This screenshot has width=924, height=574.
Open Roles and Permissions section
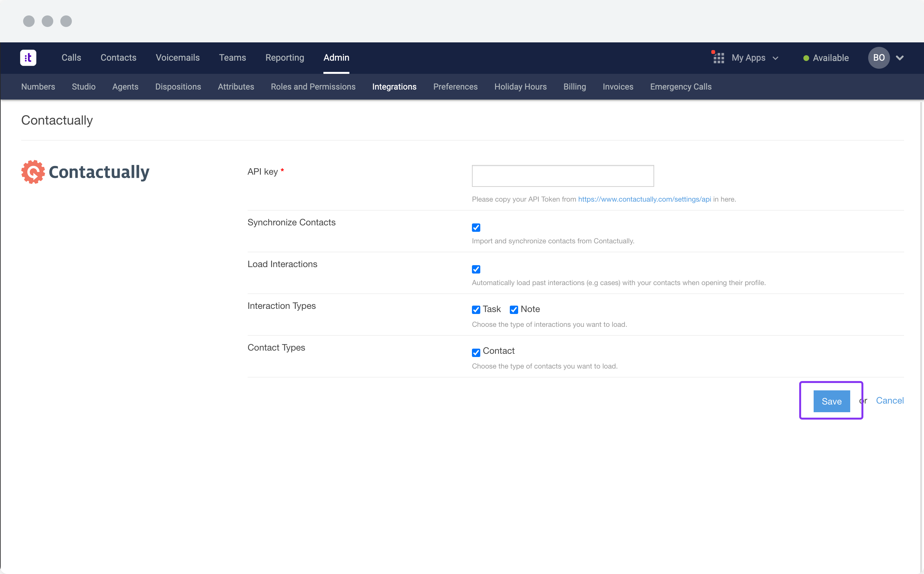pos(313,87)
